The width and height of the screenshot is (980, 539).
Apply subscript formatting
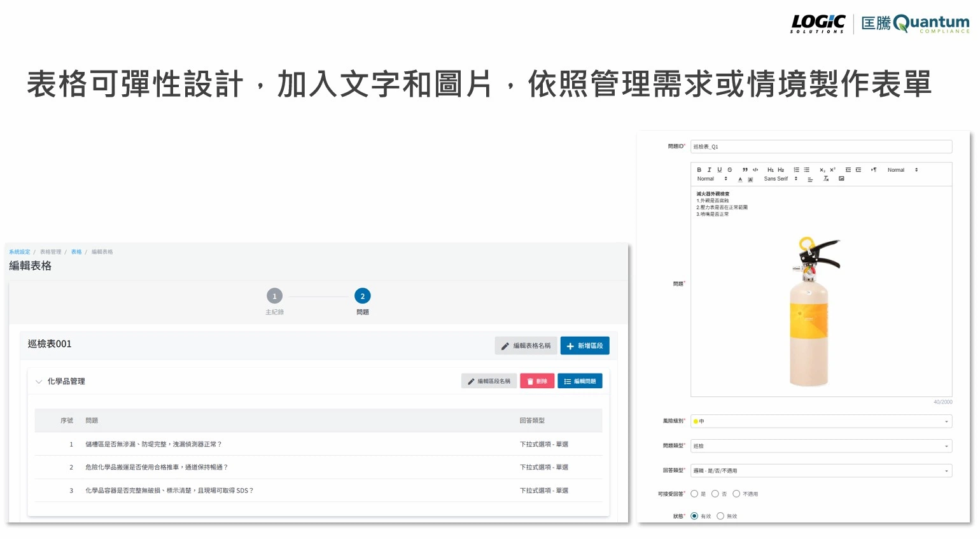[822, 170]
